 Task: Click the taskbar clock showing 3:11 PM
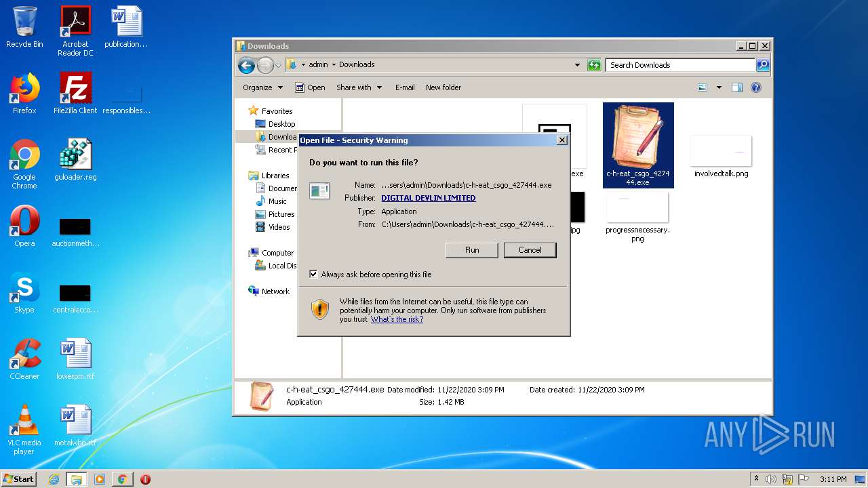point(833,479)
